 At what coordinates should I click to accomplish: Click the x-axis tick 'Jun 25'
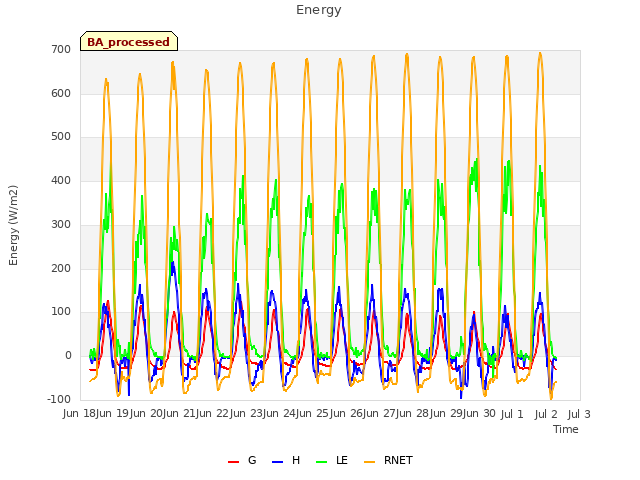pyautogui.click(x=313, y=414)
